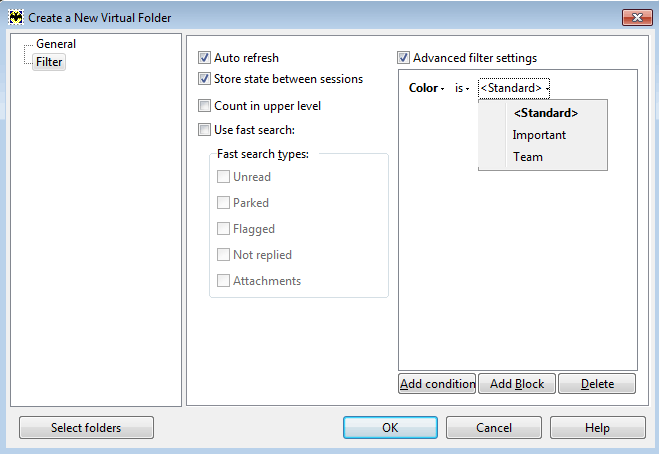This screenshot has height=454, width=659.
Task: Open Select folders button
Action: 86,428
